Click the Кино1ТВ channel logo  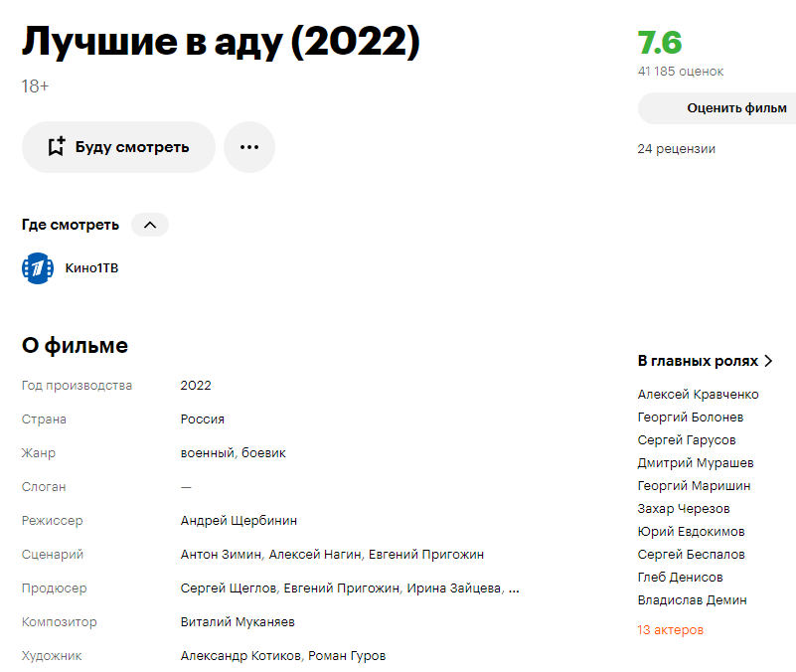click(x=38, y=268)
